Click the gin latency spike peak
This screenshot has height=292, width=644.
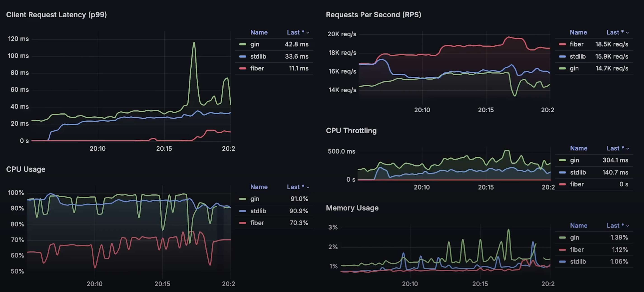click(194, 43)
